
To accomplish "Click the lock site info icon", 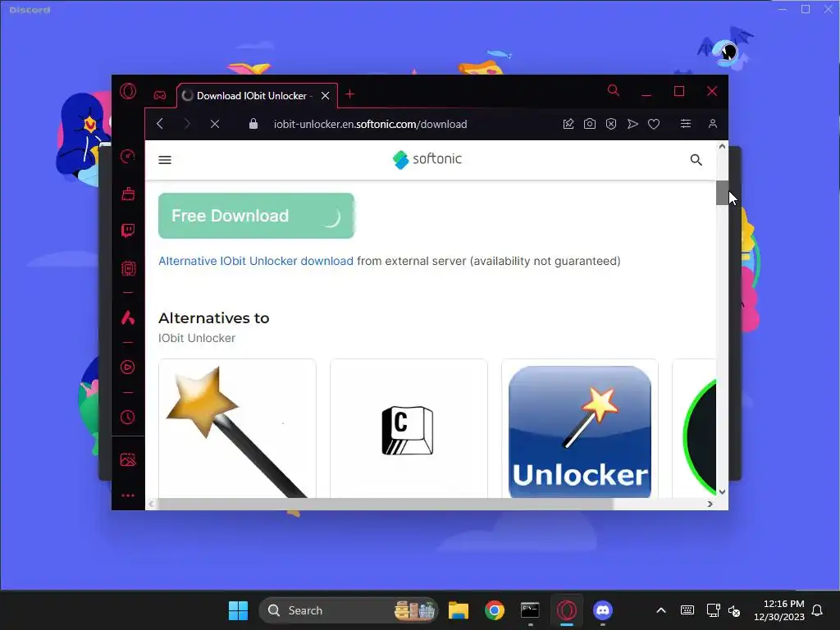I will [x=253, y=124].
